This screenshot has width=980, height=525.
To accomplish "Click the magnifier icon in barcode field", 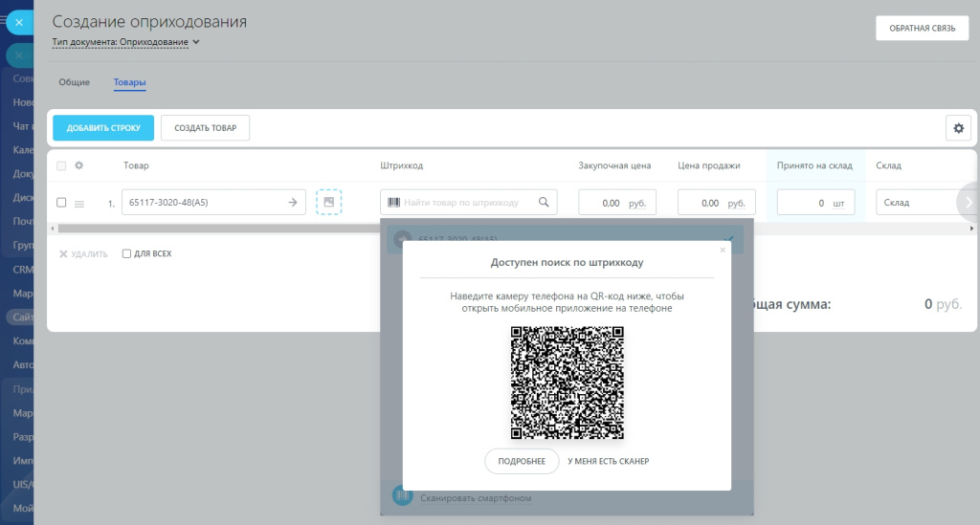I will (544, 203).
